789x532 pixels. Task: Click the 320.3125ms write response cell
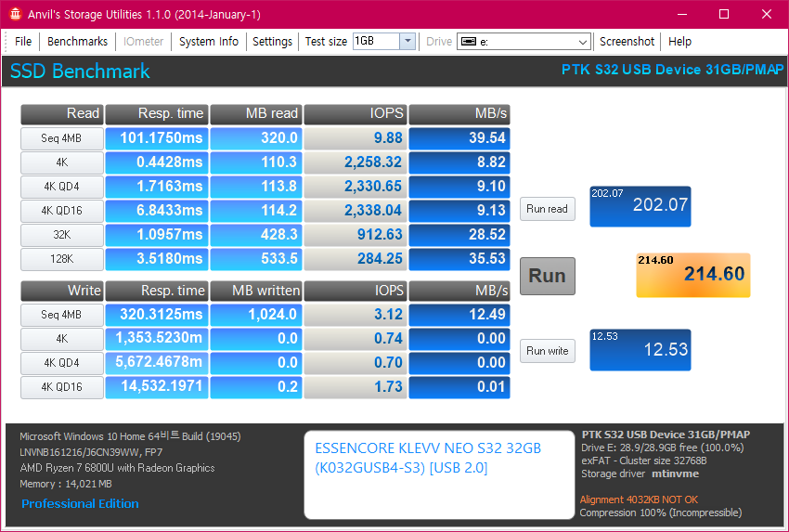[x=157, y=315]
